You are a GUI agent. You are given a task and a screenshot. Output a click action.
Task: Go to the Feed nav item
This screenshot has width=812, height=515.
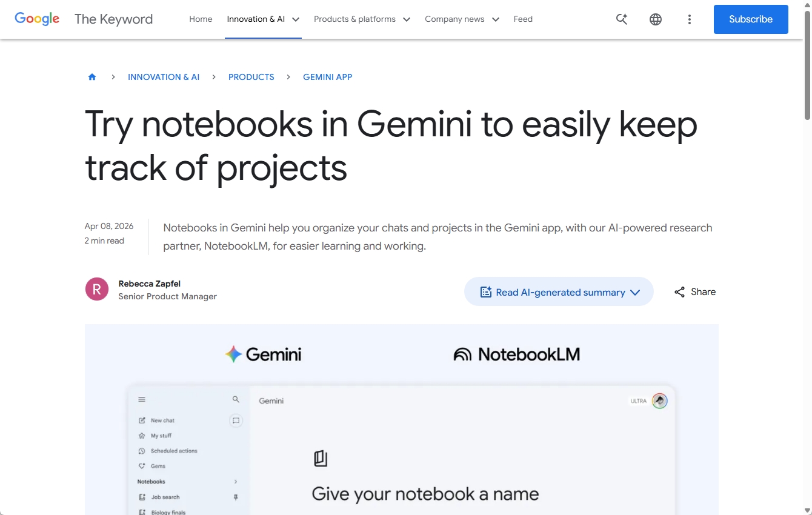(523, 19)
